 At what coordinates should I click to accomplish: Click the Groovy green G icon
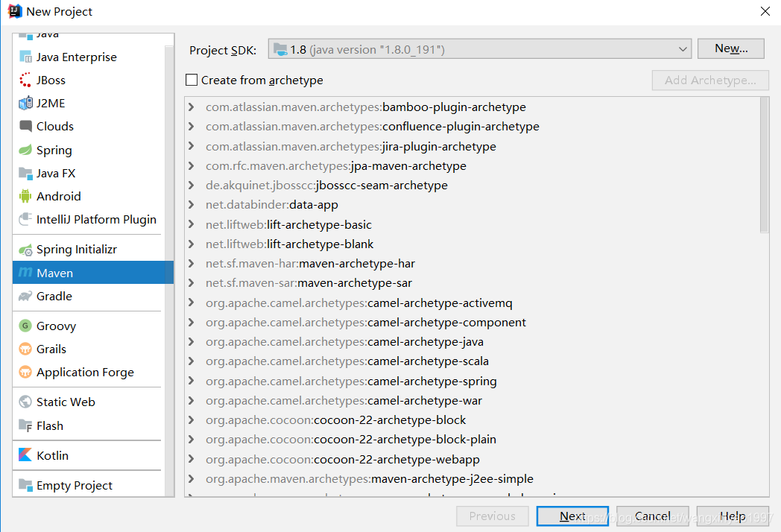[x=25, y=326]
